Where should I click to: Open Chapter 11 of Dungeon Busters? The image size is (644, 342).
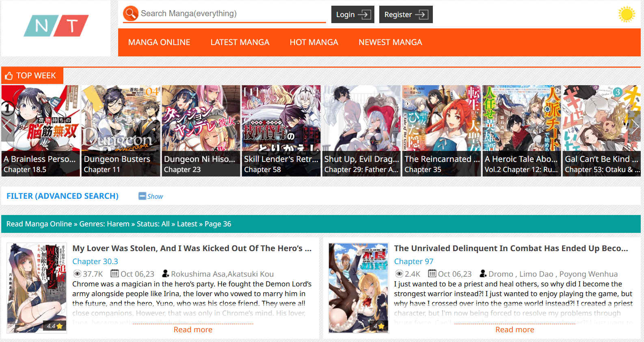point(102,170)
